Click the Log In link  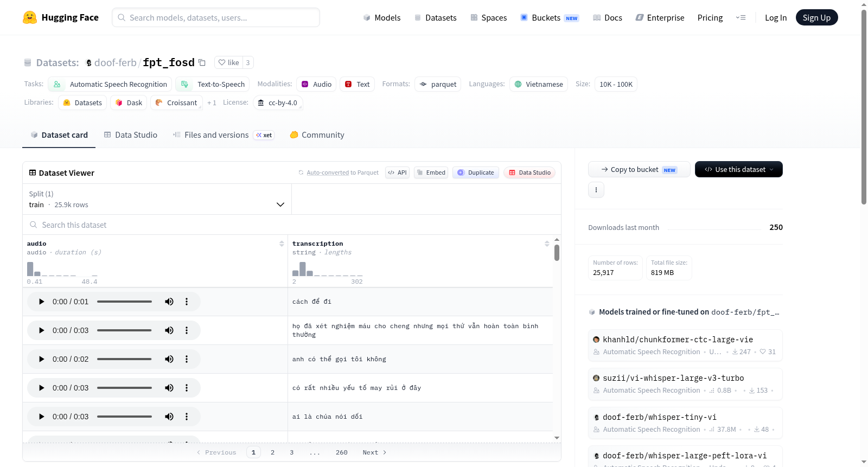point(776,17)
